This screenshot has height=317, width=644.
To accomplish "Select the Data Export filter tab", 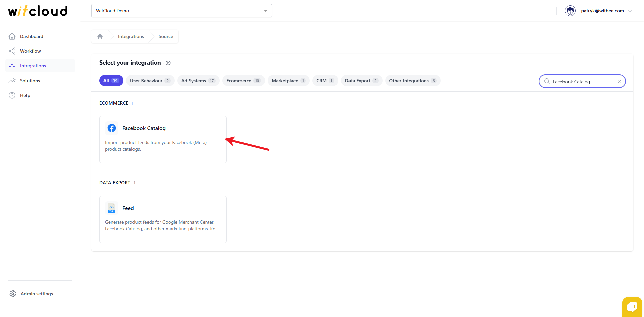I will click(362, 81).
